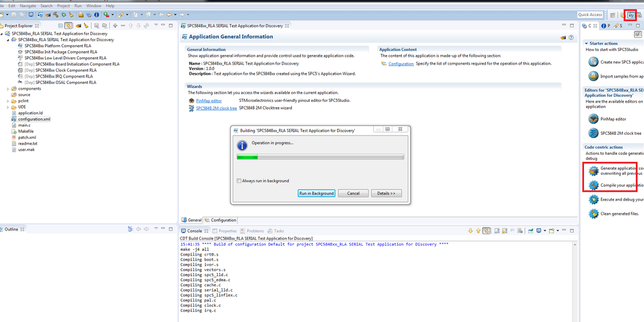This screenshot has height=322, width=644.
Task: Open the PinMap editor link
Action: 209,100
